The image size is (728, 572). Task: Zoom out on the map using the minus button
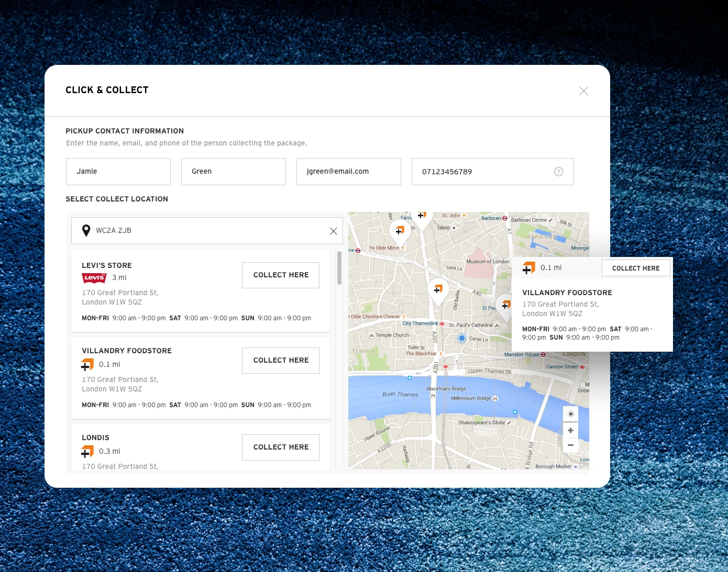pyautogui.click(x=570, y=445)
